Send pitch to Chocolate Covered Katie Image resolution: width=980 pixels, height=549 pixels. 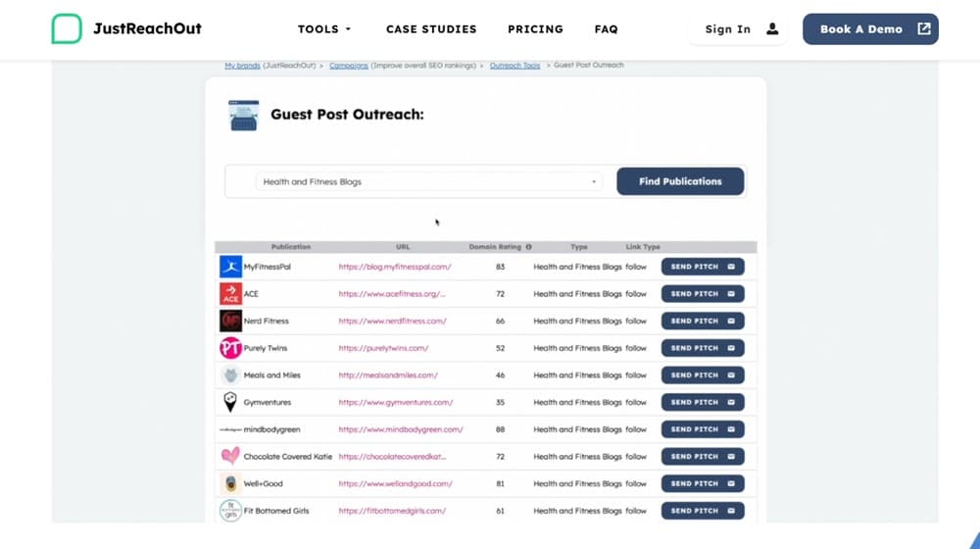(703, 457)
